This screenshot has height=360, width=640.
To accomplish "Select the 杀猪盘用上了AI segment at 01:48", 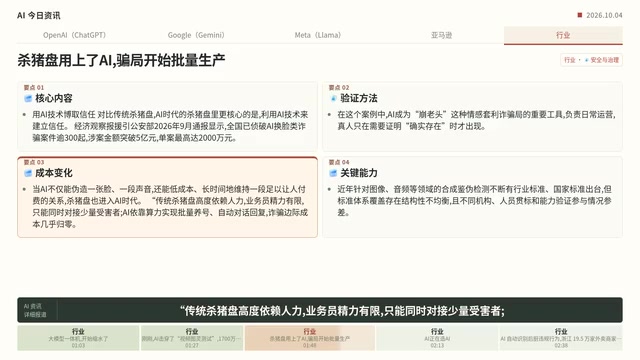I will tap(310, 338).
